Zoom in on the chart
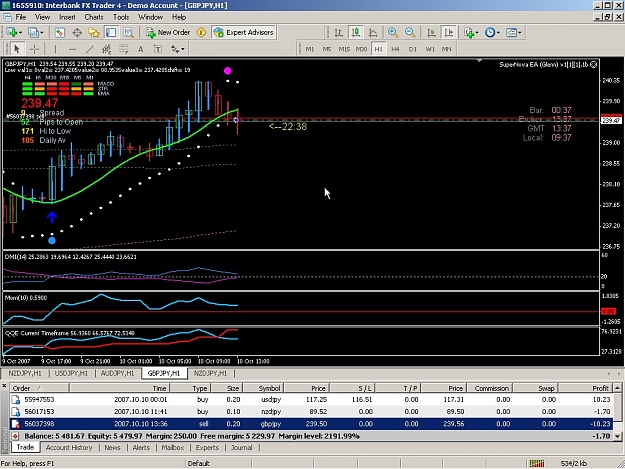This screenshot has height=469, width=625. point(393,33)
